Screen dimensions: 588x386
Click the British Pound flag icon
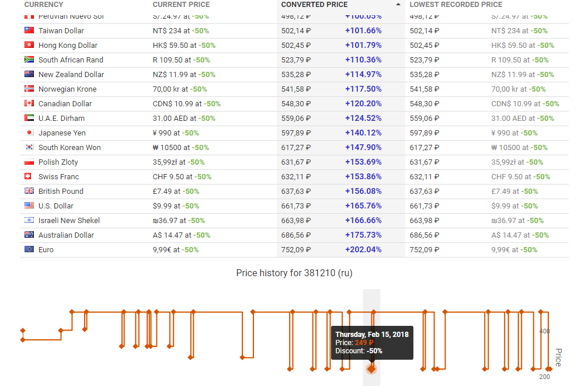coord(29,191)
